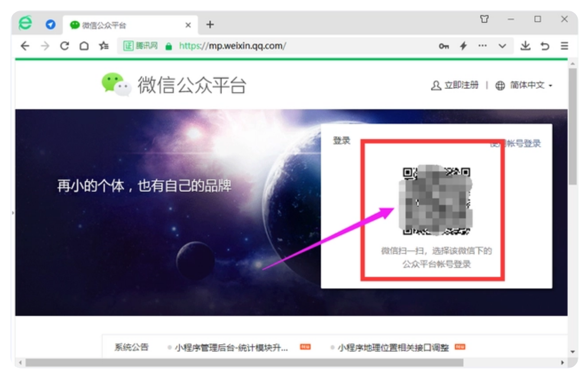Maximize the browser window
The width and height of the screenshot is (588, 374).
(x=538, y=19)
